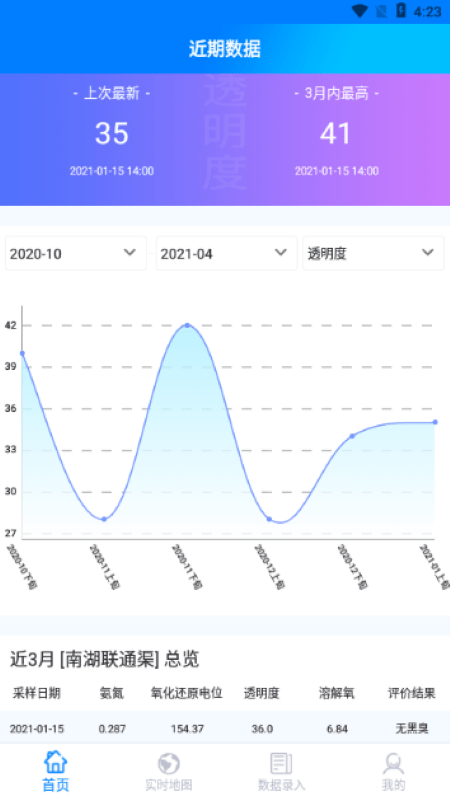Viewport: 450px width, 800px height.
Task: Tap the 评价结果 column header
Action: pos(412,693)
